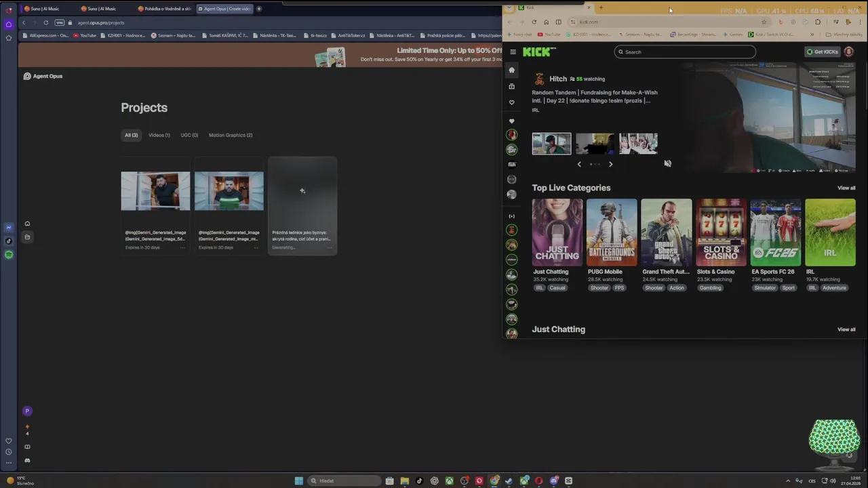Open Slots & Casino category card
Viewport: 868px width, 488px height.
(721, 232)
